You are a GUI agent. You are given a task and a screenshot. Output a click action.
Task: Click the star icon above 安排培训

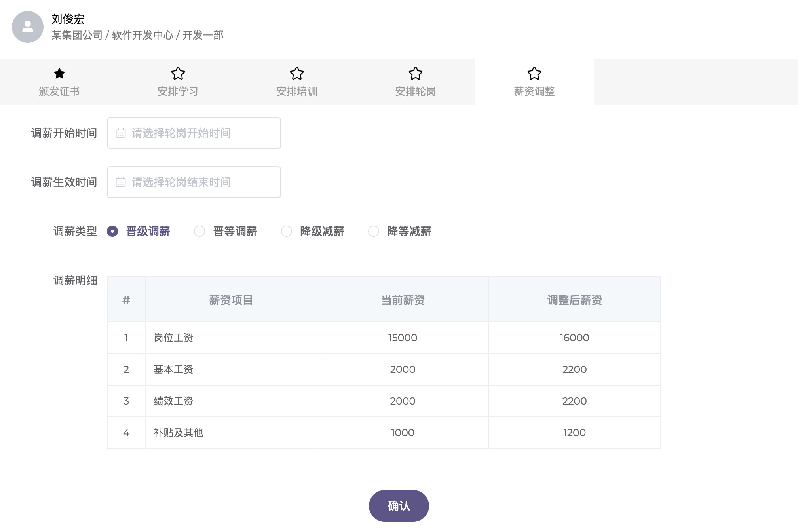pyautogui.click(x=296, y=73)
